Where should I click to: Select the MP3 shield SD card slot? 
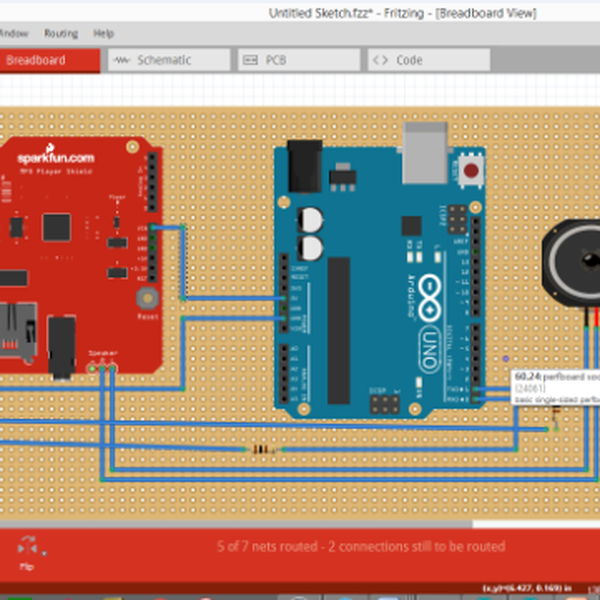(18, 333)
